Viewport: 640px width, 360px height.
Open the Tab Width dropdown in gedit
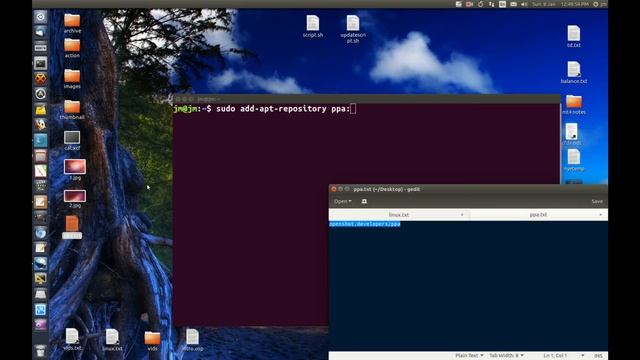click(x=506, y=356)
